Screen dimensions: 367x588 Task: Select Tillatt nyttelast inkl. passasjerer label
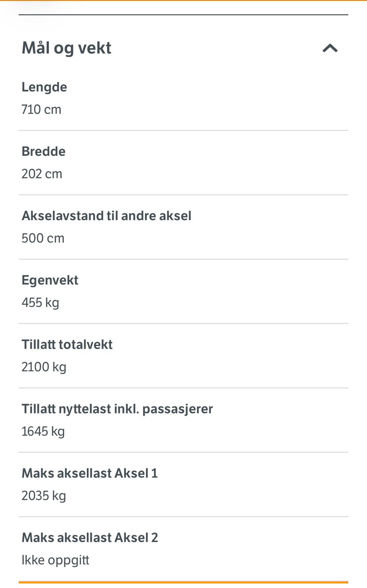coord(117,409)
